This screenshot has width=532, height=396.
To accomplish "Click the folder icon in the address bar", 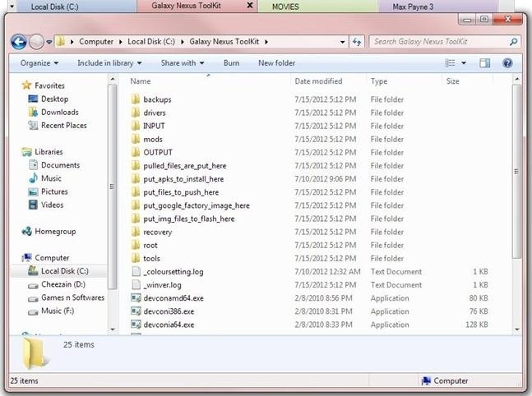I will [61, 41].
